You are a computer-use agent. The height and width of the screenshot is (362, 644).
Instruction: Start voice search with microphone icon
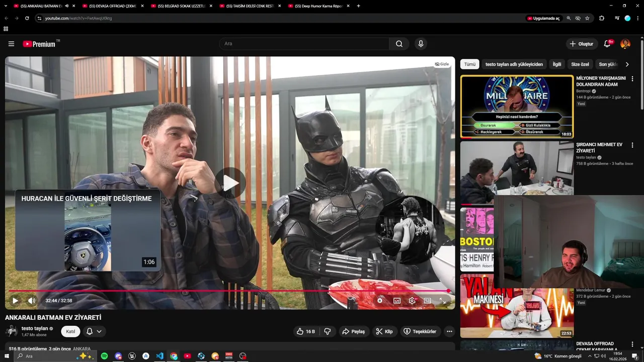421,44
